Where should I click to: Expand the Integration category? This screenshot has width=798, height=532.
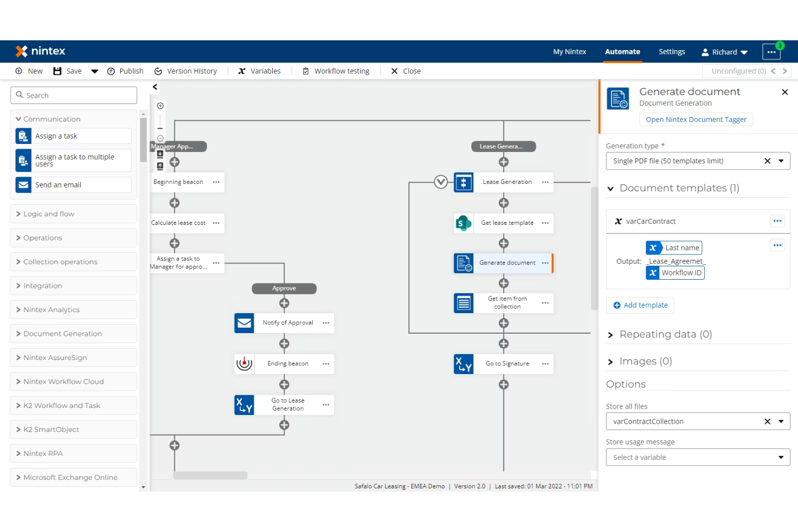point(73,286)
